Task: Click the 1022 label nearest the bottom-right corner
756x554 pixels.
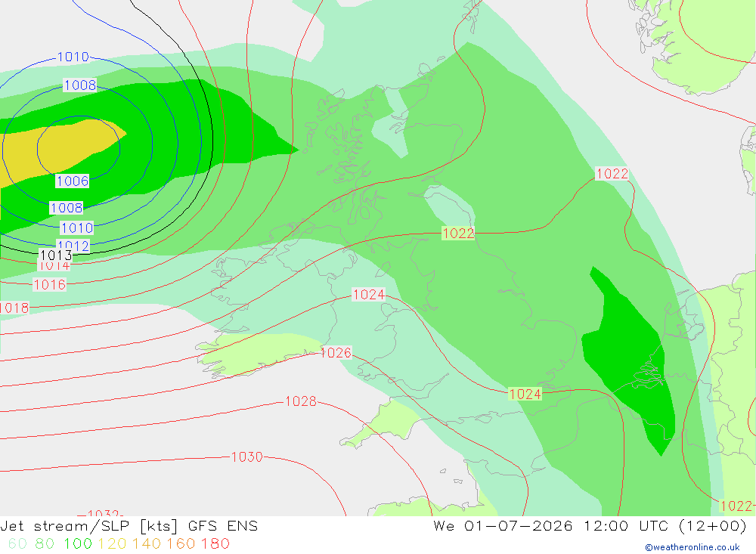Action: click(x=736, y=506)
